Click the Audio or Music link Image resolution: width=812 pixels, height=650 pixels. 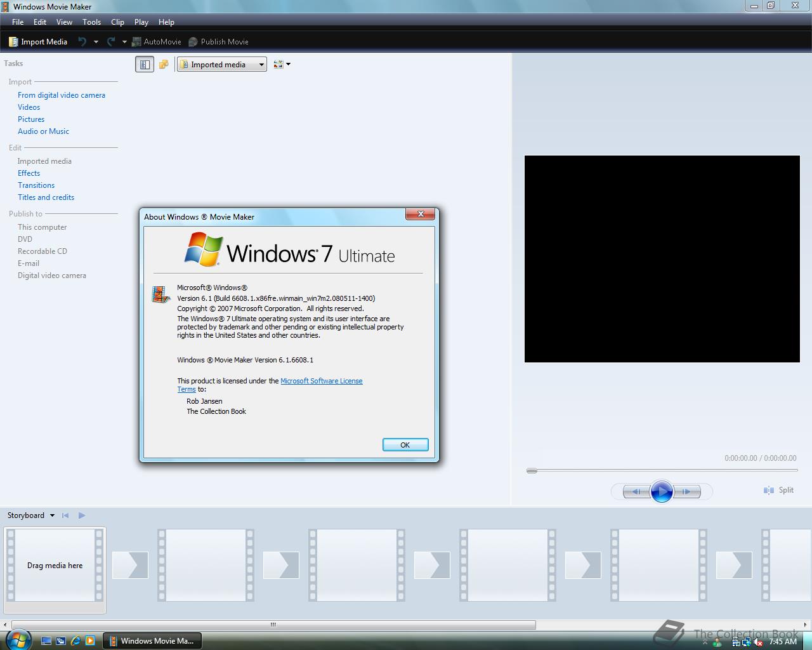43,131
